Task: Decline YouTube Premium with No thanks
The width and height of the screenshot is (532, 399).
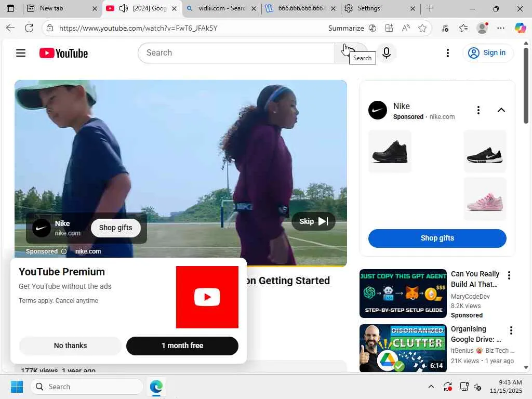Action: [70, 345]
